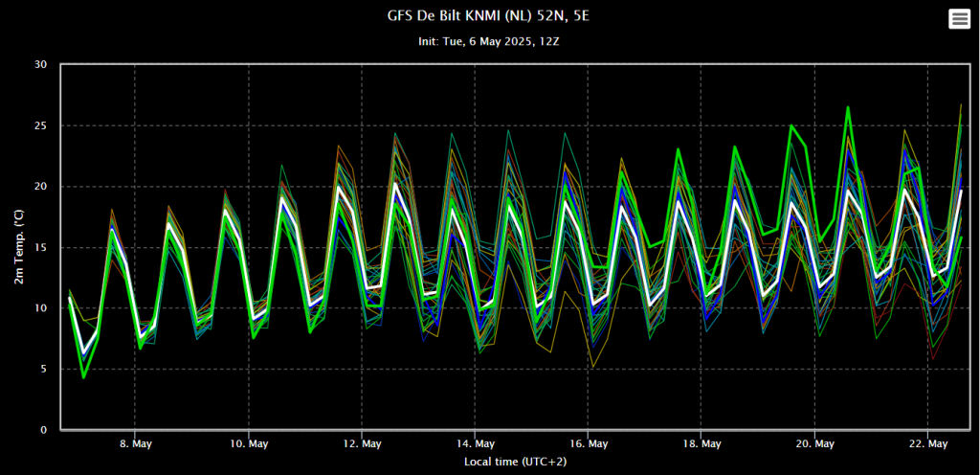Click the '20. May' x-axis label

coord(814,443)
